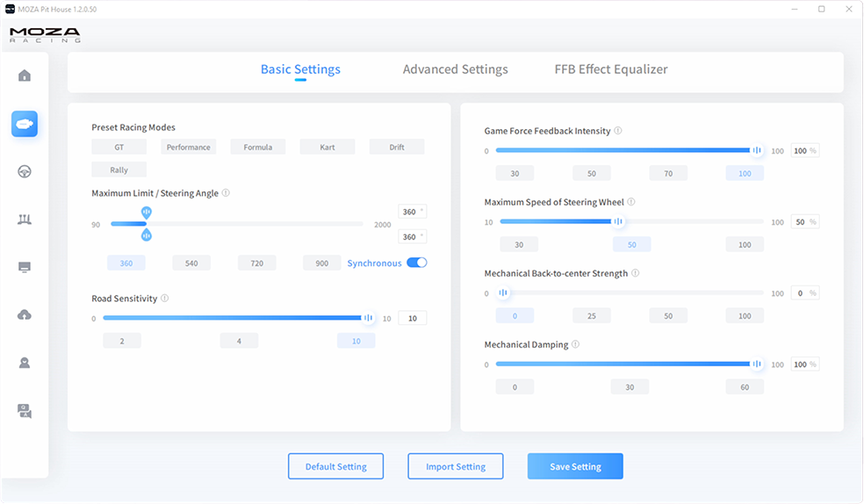This screenshot has width=864, height=504.
Task: Click the Default Setting button
Action: 335,467
